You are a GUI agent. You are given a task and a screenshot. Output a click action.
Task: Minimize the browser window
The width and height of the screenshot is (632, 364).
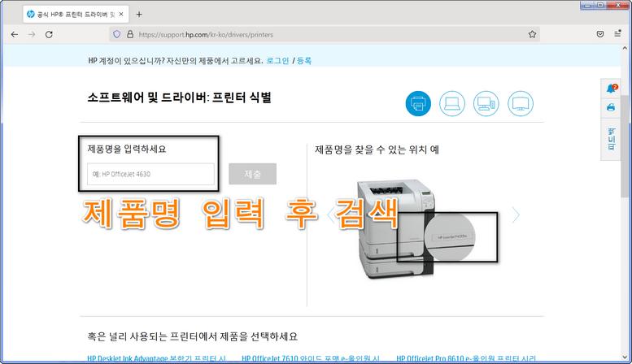(x=587, y=5)
